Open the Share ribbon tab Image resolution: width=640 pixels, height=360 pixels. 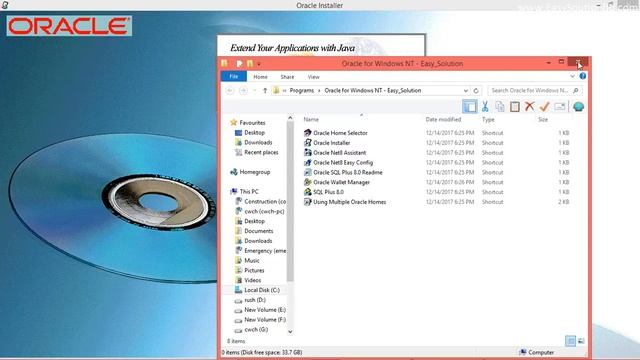click(x=287, y=77)
